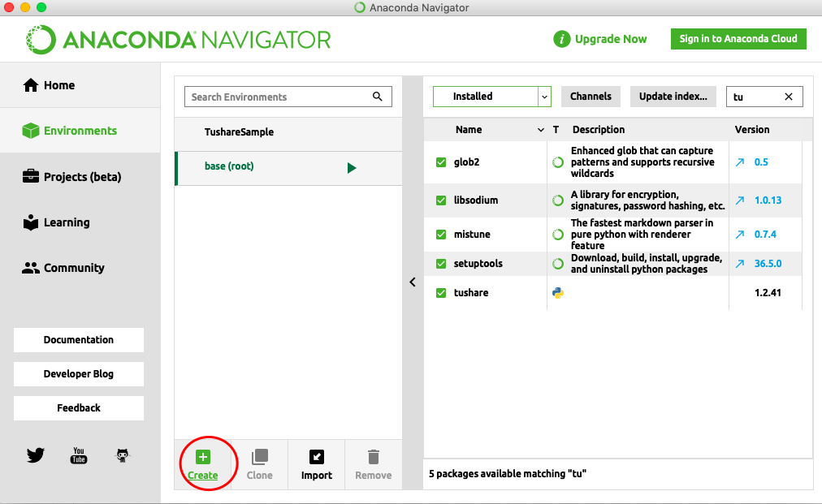This screenshot has height=504, width=822.
Task: Click the tushare version 1.2.41
Action: (x=768, y=293)
